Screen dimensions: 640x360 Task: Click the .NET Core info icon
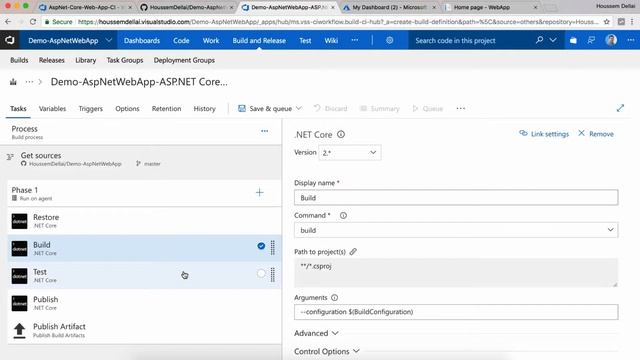(x=341, y=134)
